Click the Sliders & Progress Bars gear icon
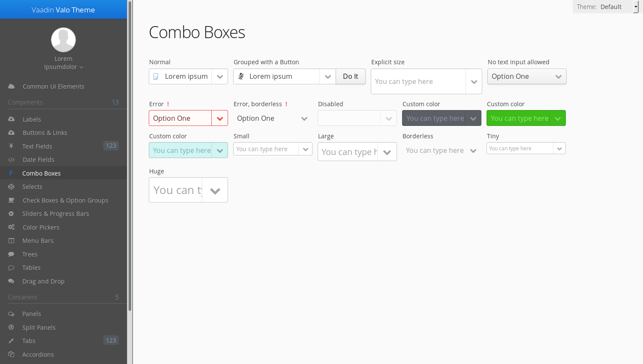This screenshot has height=364, width=643. tap(11, 214)
